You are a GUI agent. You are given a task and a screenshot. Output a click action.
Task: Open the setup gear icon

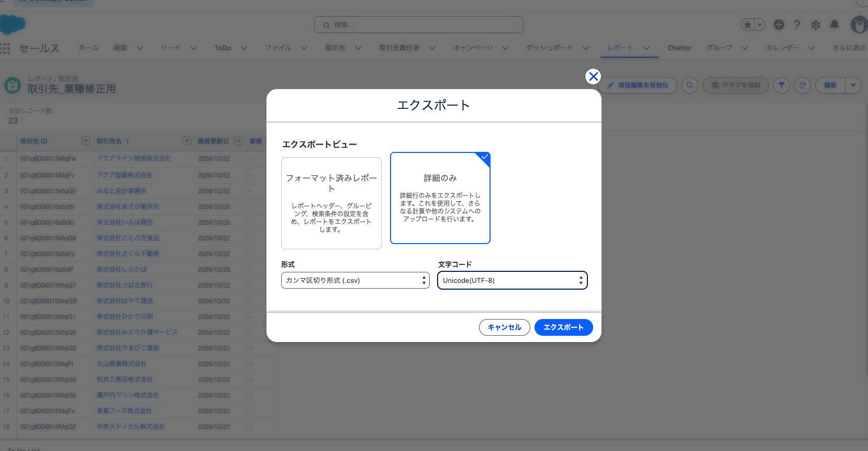(816, 25)
